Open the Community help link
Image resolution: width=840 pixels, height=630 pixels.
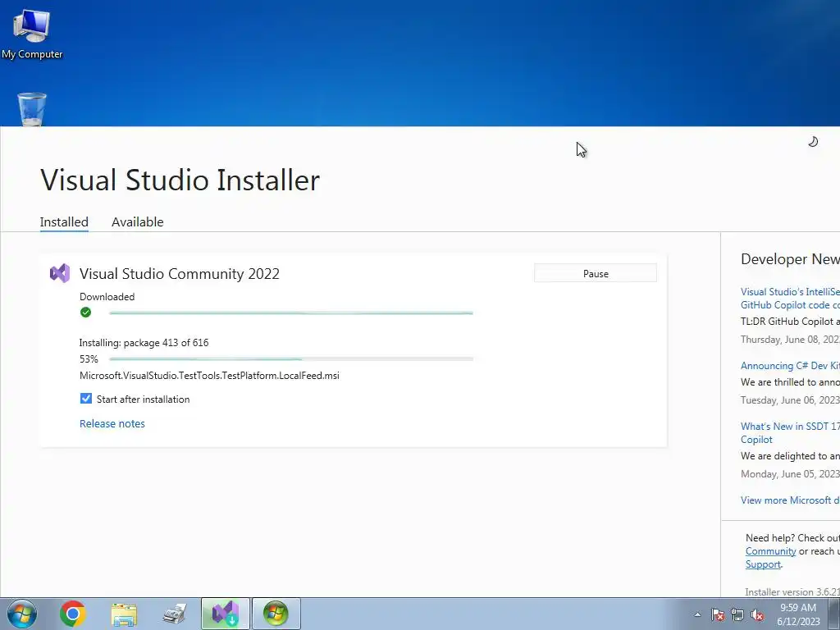770,551
